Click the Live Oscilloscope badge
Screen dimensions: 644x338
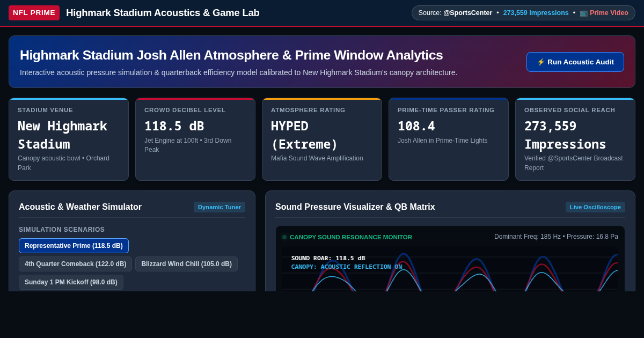pos(595,207)
